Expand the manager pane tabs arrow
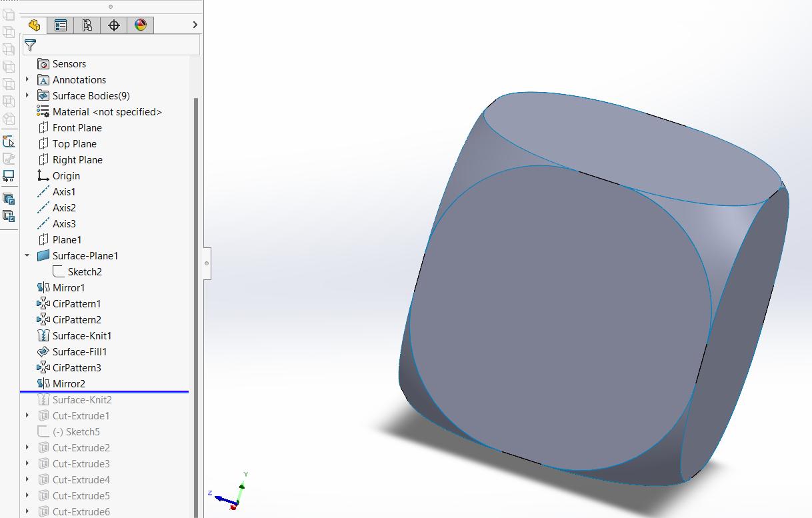This screenshot has width=812, height=518. (195, 25)
